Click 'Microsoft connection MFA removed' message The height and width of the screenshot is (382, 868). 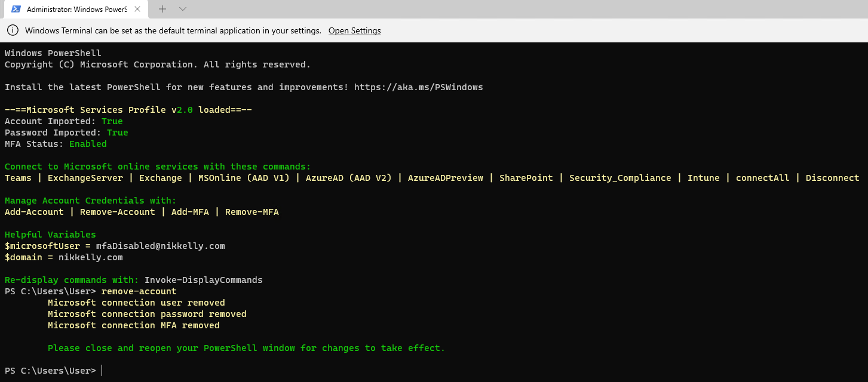point(134,325)
